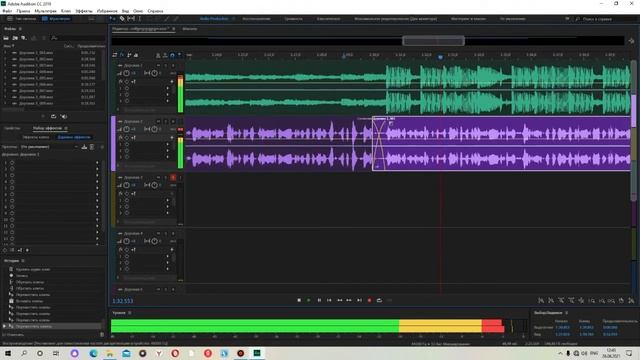Select the Razor tool in the toolbar
The width and height of the screenshot is (640, 360).
tap(122, 19)
